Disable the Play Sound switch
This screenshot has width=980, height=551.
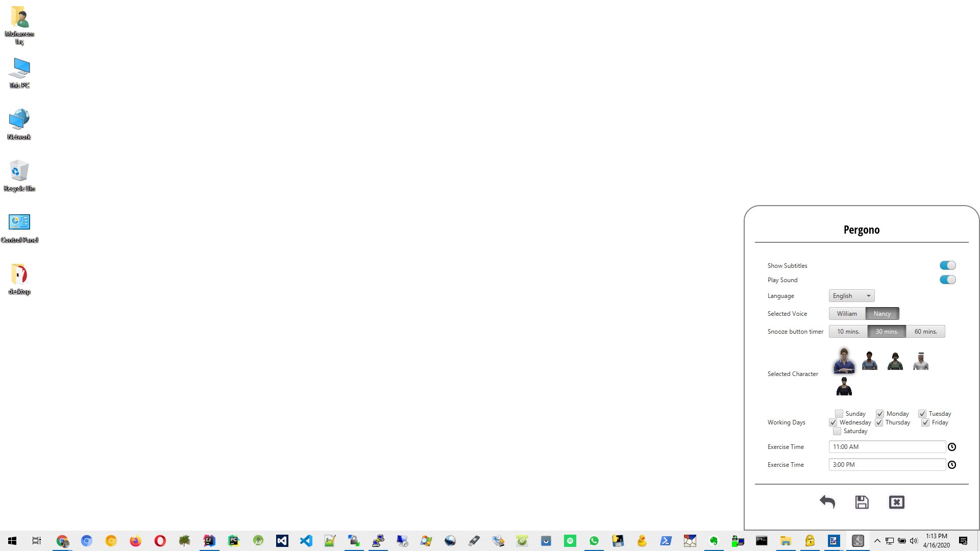point(947,280)
